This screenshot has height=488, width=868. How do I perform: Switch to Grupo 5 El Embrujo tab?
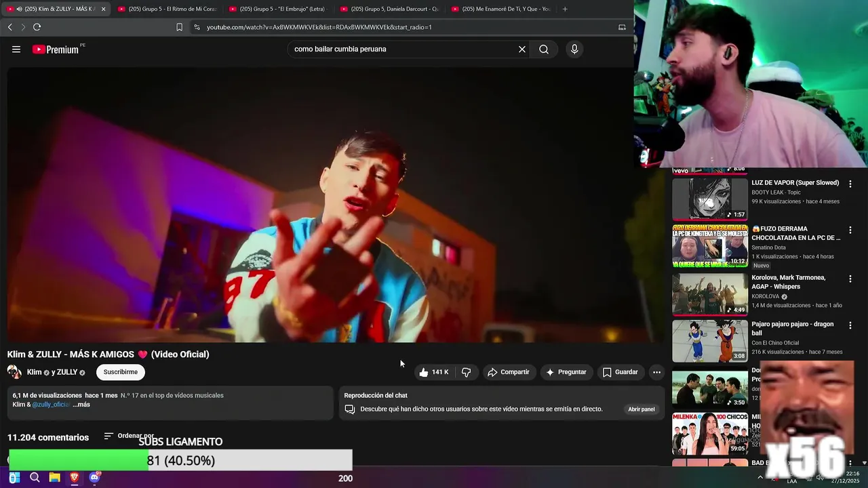coord(278,9)
